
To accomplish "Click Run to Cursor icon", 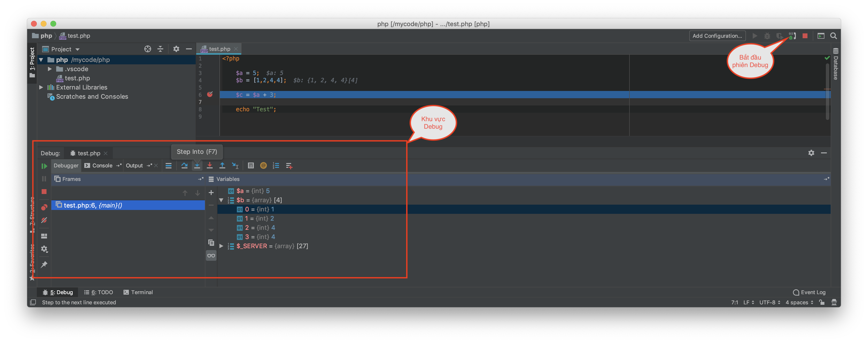I will pyautogui.click(x=235, y=166).
